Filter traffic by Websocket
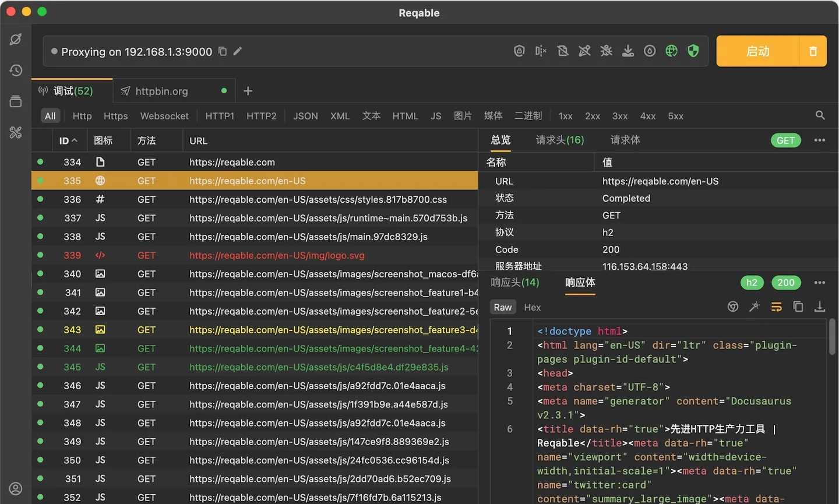 [x=164, y=116]
